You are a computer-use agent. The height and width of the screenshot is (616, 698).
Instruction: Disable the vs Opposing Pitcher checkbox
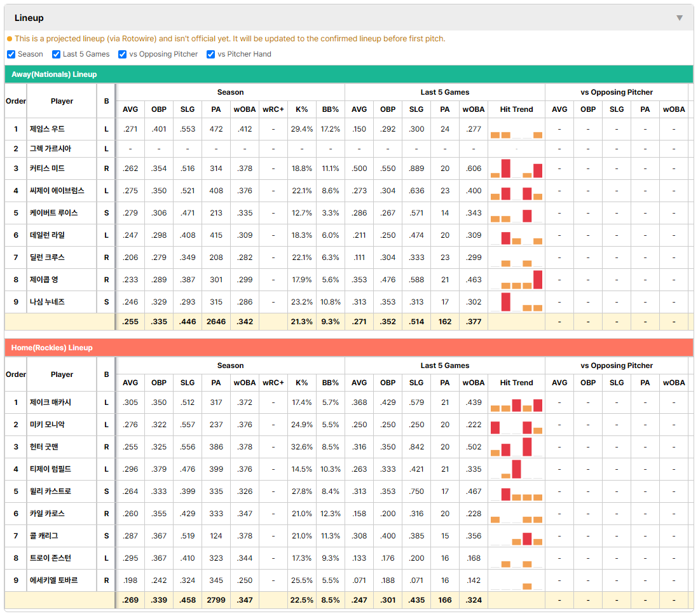point(123,54)
